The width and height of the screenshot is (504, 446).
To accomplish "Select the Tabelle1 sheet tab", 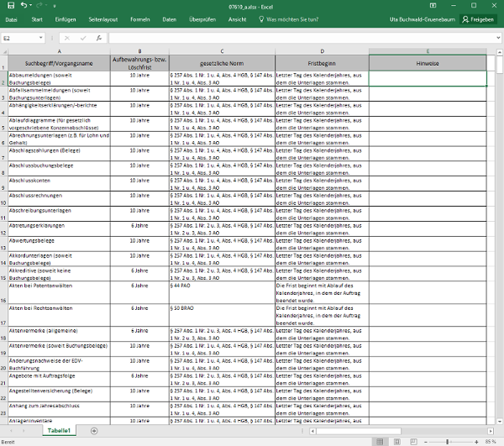I will (59, 430).
